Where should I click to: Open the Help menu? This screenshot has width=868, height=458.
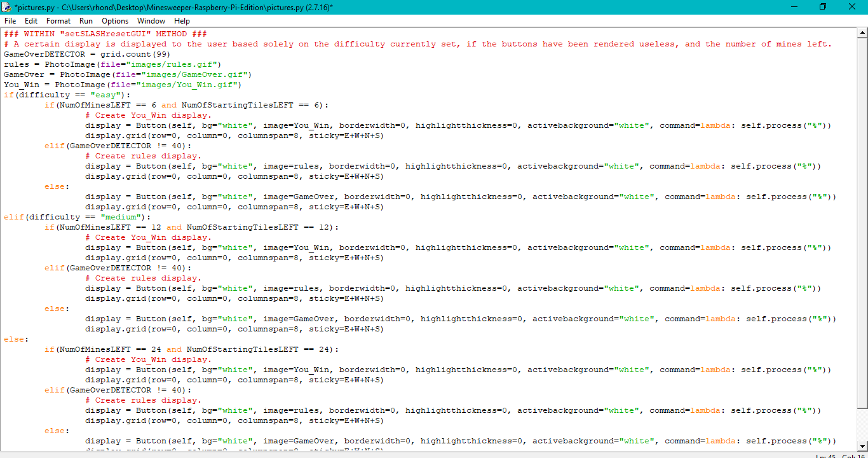(182, 21)
